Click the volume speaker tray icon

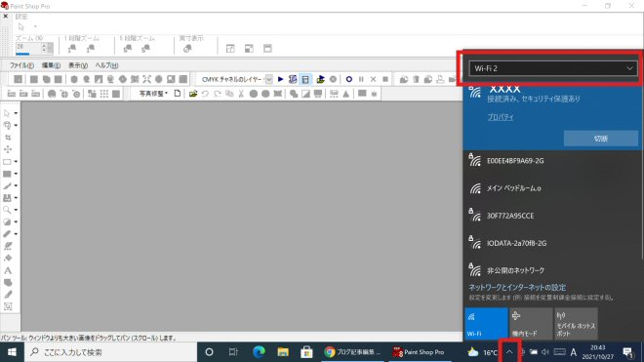545,352
